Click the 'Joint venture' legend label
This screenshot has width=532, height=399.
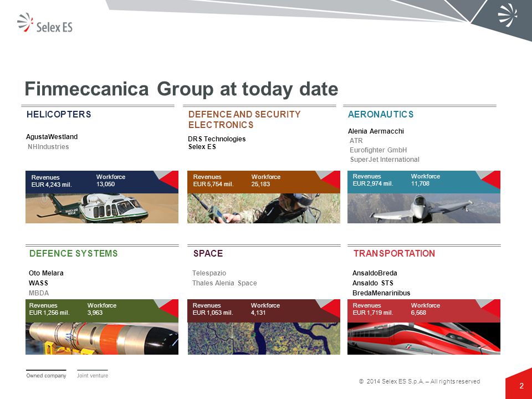pyautogui.click(x=93, y=376)
